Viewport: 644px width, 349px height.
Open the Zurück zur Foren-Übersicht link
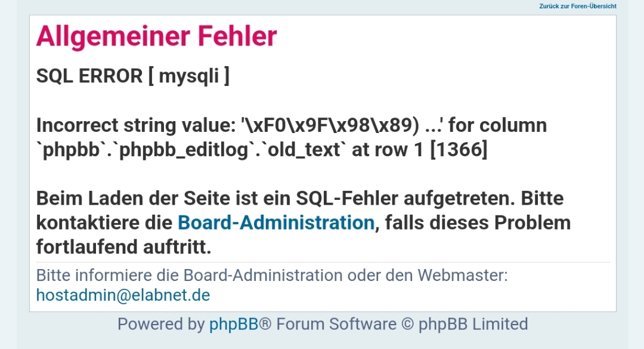577,6
